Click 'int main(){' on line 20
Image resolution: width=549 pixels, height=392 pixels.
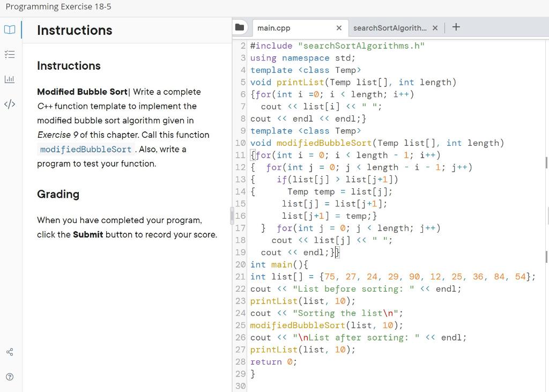(x=279, y=265)
